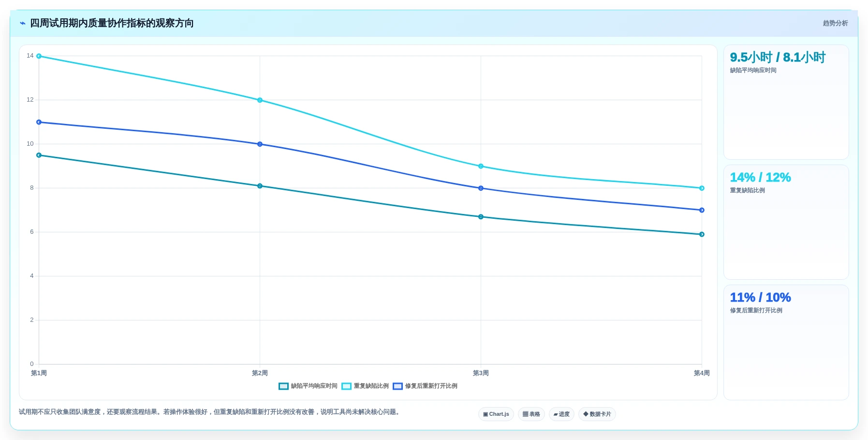Screen dimensions: 868x440
Task: Click the lightning icon beside the panel title
Action: (x=23, y=23)
